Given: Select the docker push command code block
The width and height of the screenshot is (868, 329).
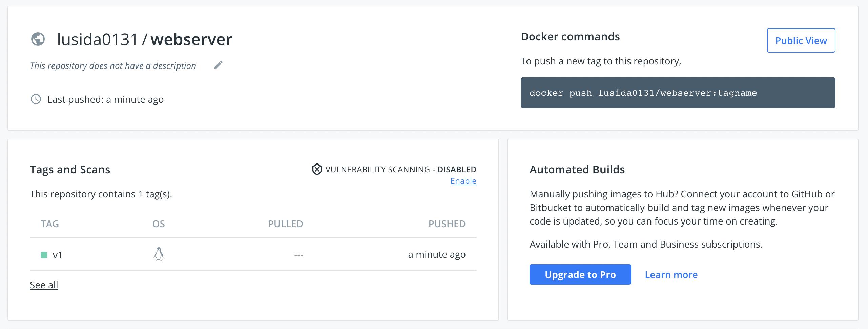Looking at the screenshot, I should pyautogui.click(x=678, y=93).
